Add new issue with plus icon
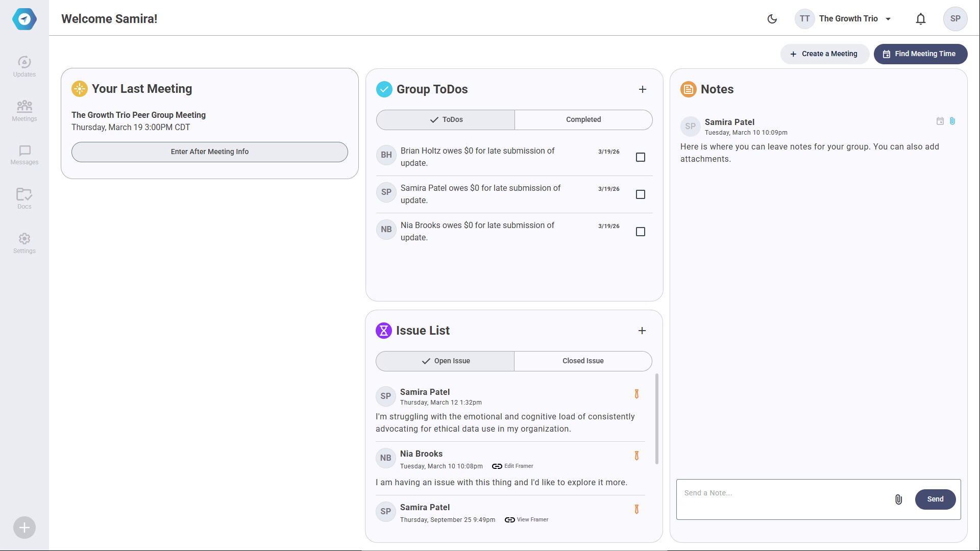The image size is (980, 551). coord(642,331)
